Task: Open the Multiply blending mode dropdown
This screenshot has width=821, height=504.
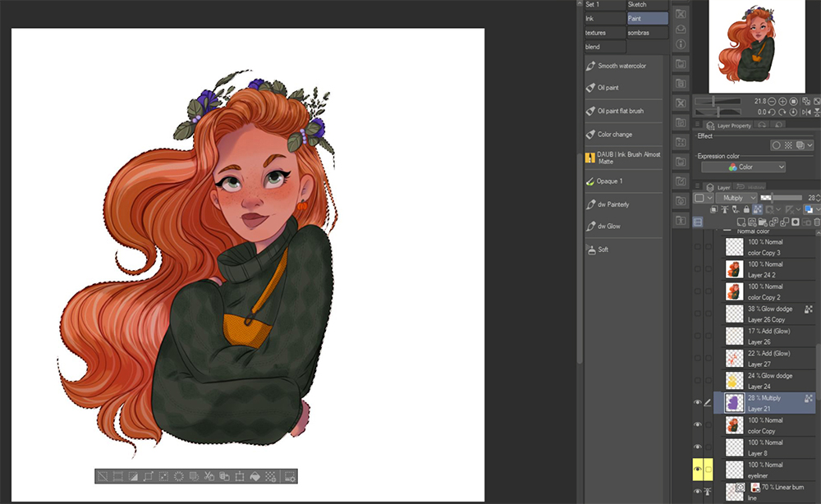Action: point(736,198)
